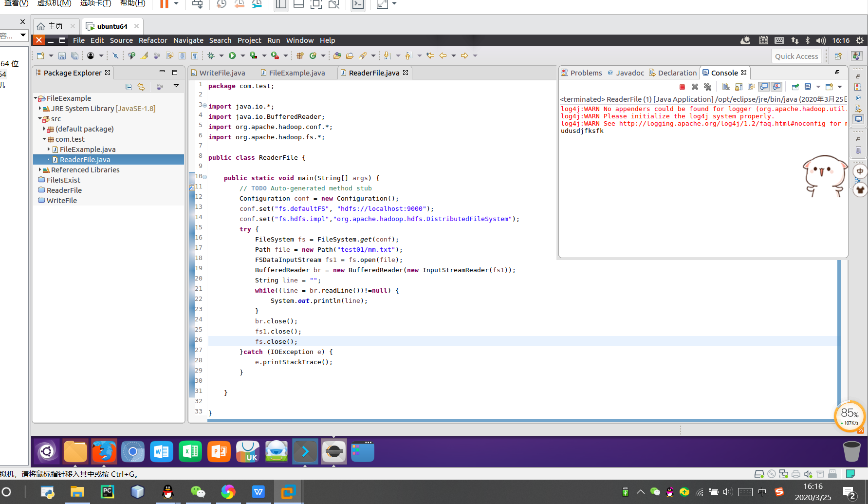Click the New Java Class icon
Viewport: 868px width, 504px height.
pos(313,56)
